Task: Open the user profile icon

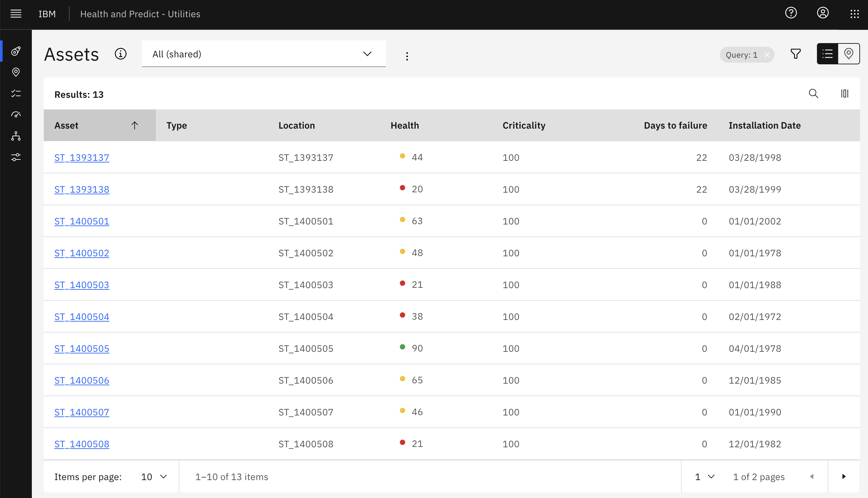Action: [x=823, y=13]
